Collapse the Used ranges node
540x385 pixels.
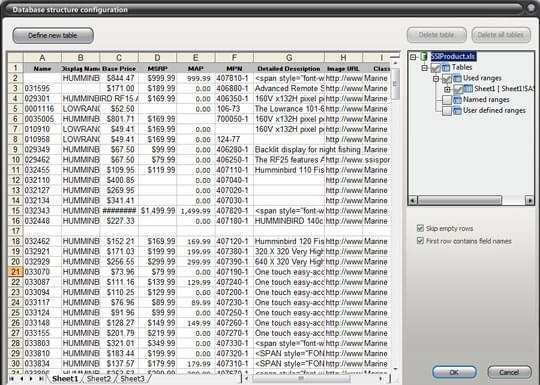click(x=436, y=79)
